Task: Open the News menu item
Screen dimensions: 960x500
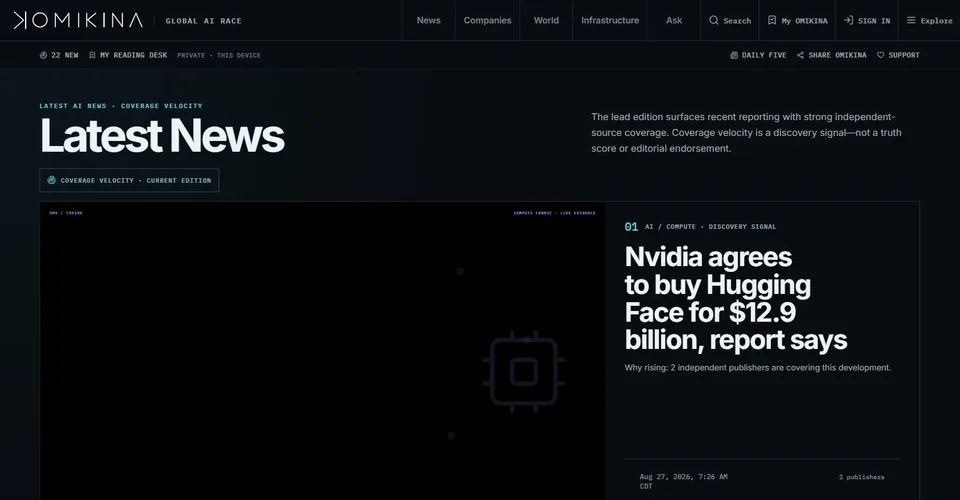Action: pyautogui.click(x=429, y=20)
